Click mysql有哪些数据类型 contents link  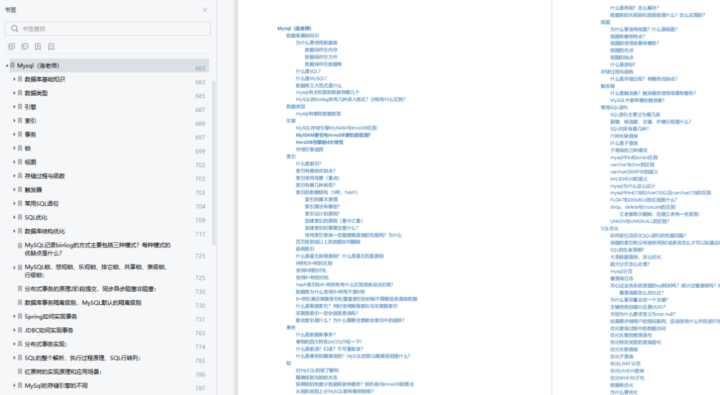318,113
